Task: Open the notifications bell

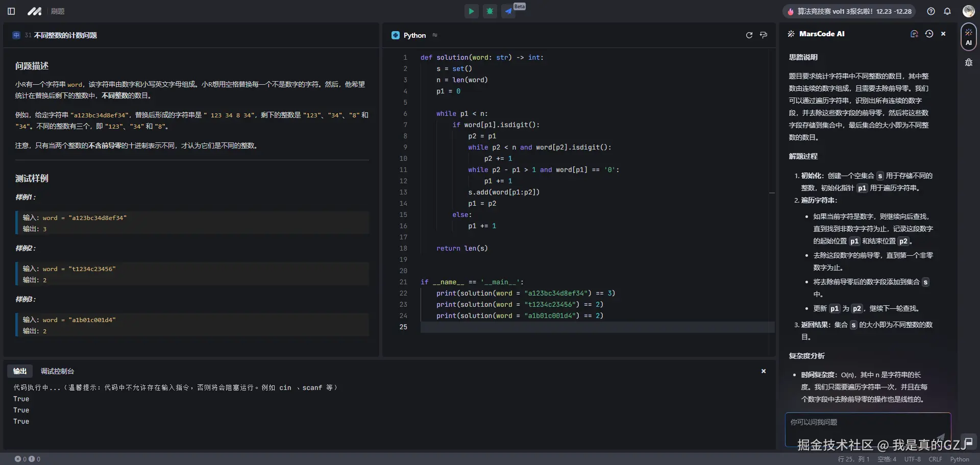Action: [947, 11]
